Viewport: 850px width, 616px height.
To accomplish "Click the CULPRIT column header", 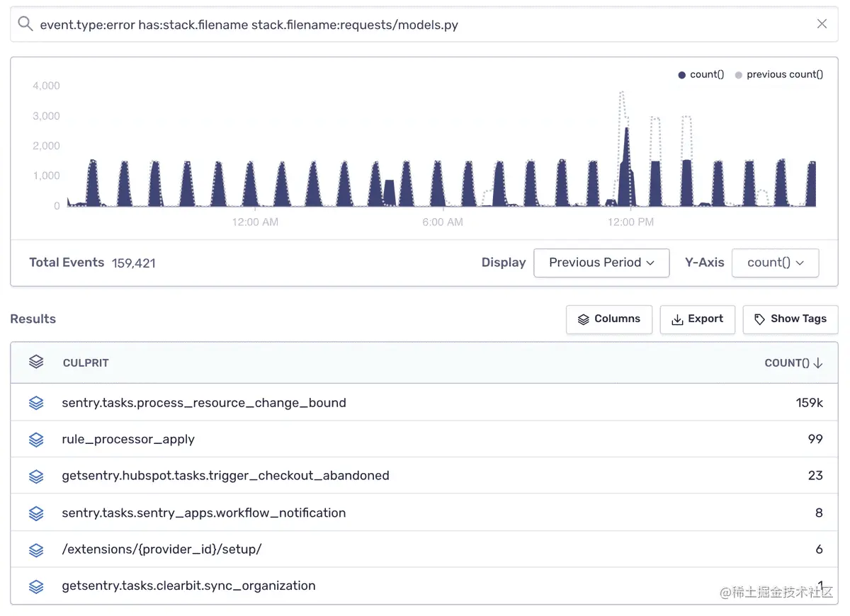I will (86, 363).
